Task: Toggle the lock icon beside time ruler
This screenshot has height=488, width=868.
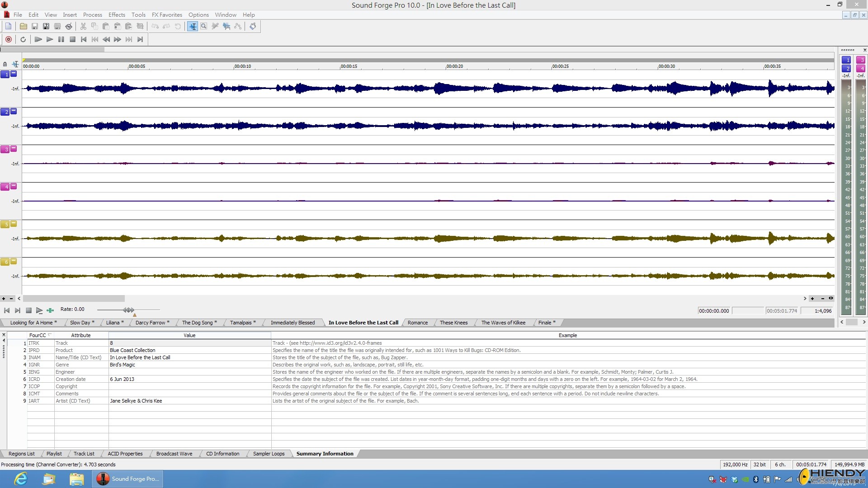Action: click(5, 64)
